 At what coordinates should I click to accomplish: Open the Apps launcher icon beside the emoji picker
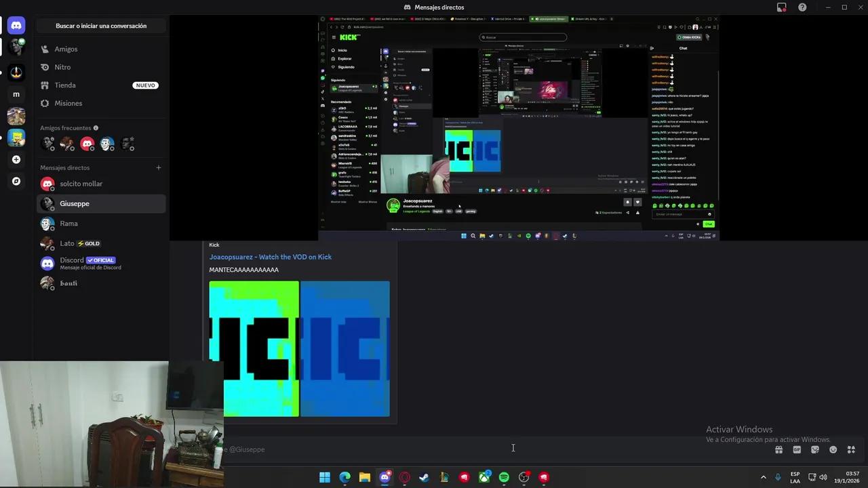click(851, 449)
